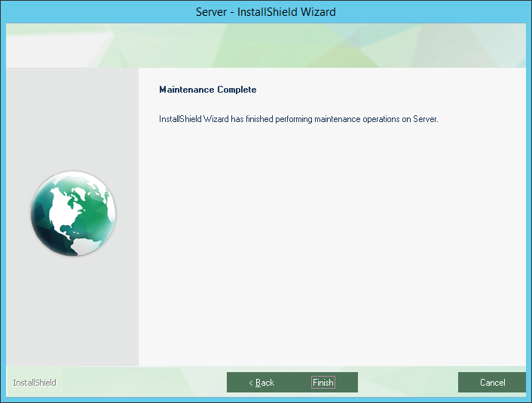Click the Finish button

click(323, 383)
